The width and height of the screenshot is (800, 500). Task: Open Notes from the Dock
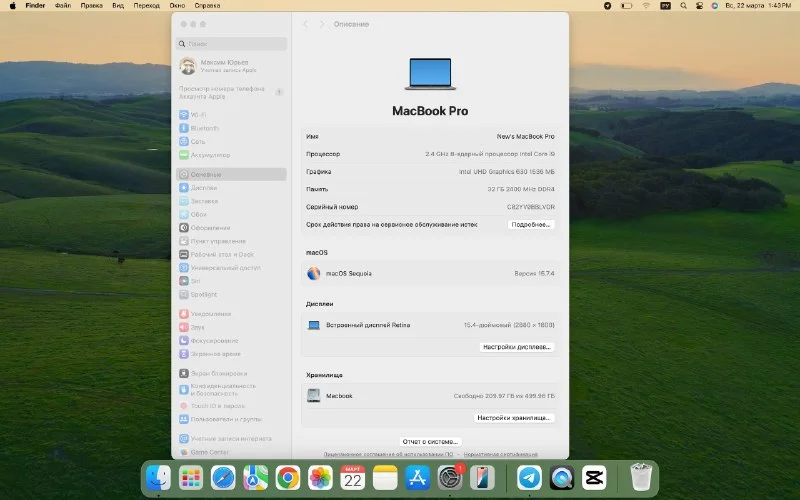click(385, 478)
